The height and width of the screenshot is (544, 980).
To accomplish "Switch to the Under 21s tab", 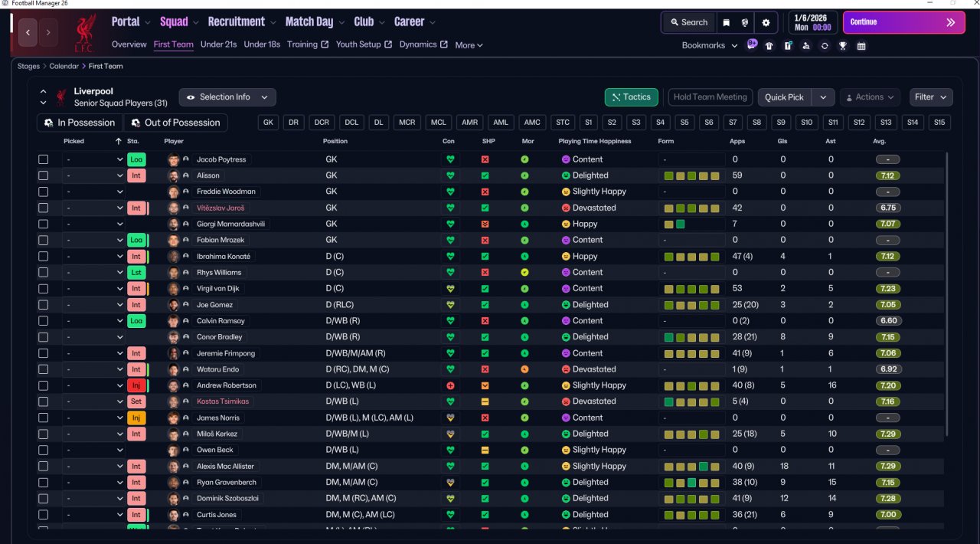I will pyautogui.click(x=218, y=44).
